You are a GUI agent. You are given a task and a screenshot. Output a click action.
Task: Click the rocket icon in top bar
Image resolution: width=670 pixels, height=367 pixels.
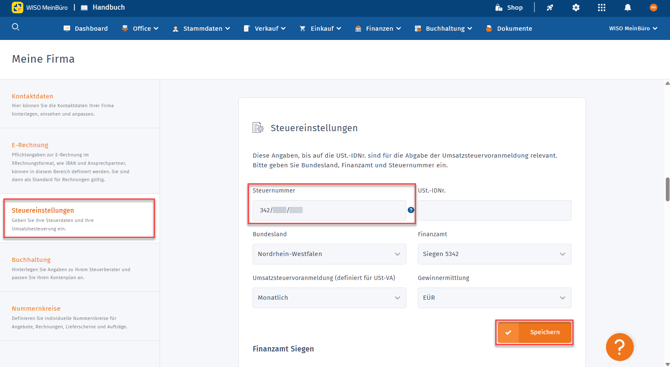(550, 7)
